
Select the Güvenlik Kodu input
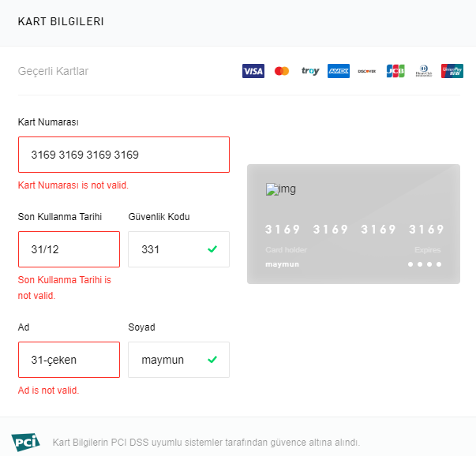click(x=167, y=249)
